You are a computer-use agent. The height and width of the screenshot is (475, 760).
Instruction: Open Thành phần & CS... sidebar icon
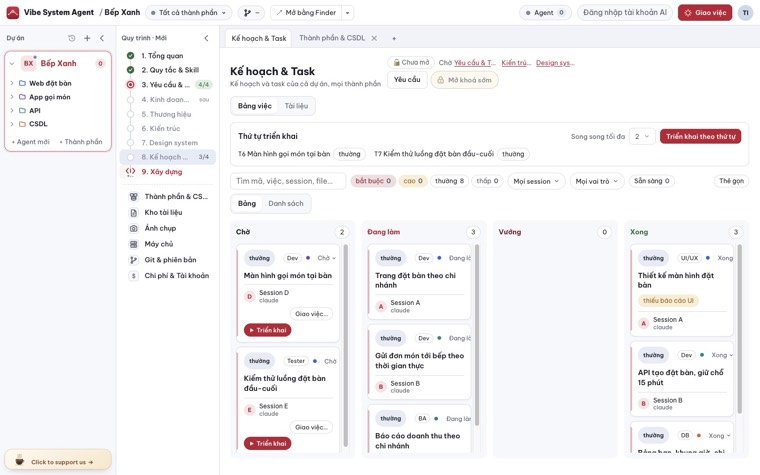134,197
